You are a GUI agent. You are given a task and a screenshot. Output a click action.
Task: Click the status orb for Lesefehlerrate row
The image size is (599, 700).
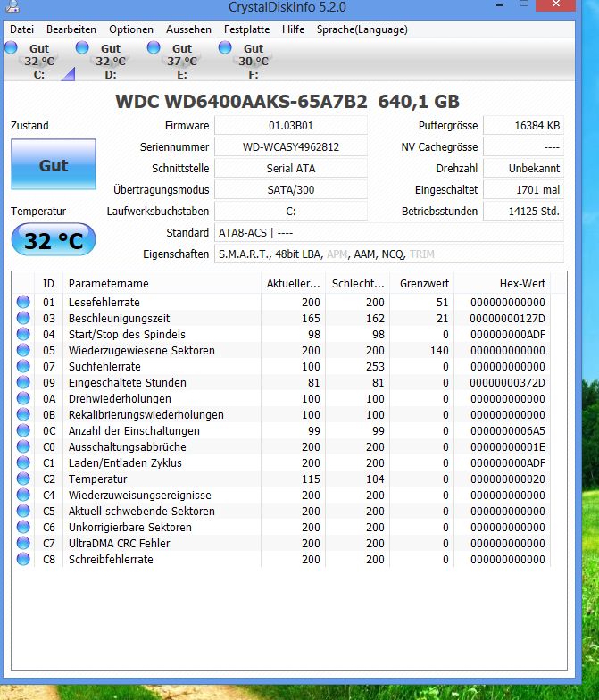[x=23, y=302]
